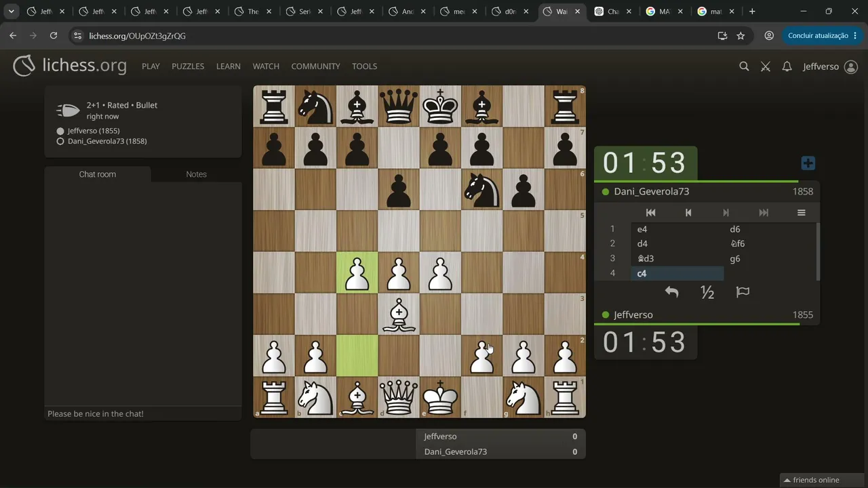
Task: Open the PUZZLES menu
Action: point(188,66)
